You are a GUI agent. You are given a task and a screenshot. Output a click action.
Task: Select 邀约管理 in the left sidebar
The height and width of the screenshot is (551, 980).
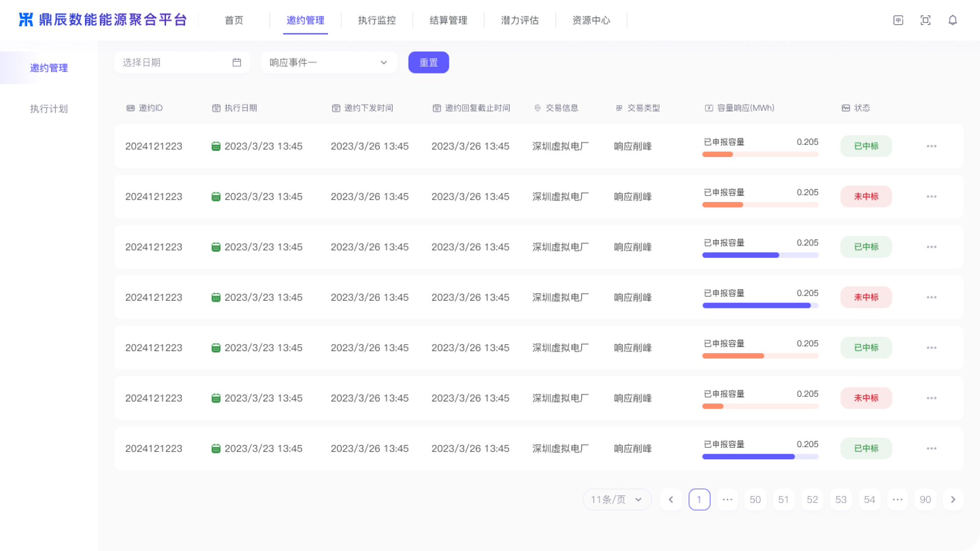(49, 68)
